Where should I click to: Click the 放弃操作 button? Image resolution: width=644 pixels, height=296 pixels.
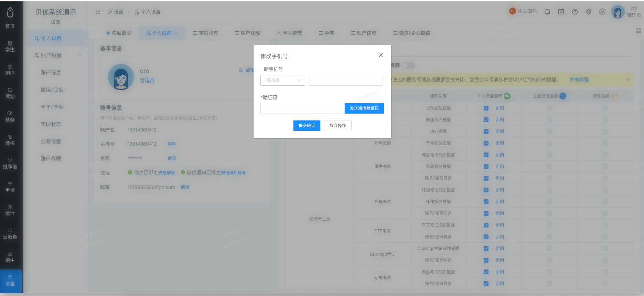338,126
